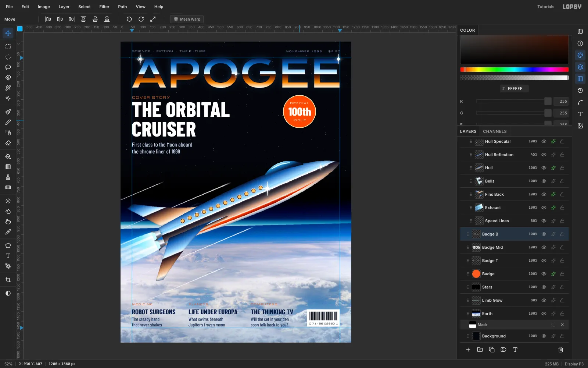The width and height of the screenshot is (588, 368).
Task: Select the Magic Wand tool
Action: pyautogui.click(x=8, y=88)
